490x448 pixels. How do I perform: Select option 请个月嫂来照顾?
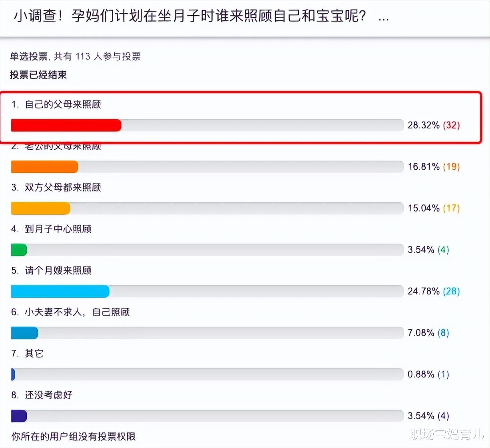[58, 271]
